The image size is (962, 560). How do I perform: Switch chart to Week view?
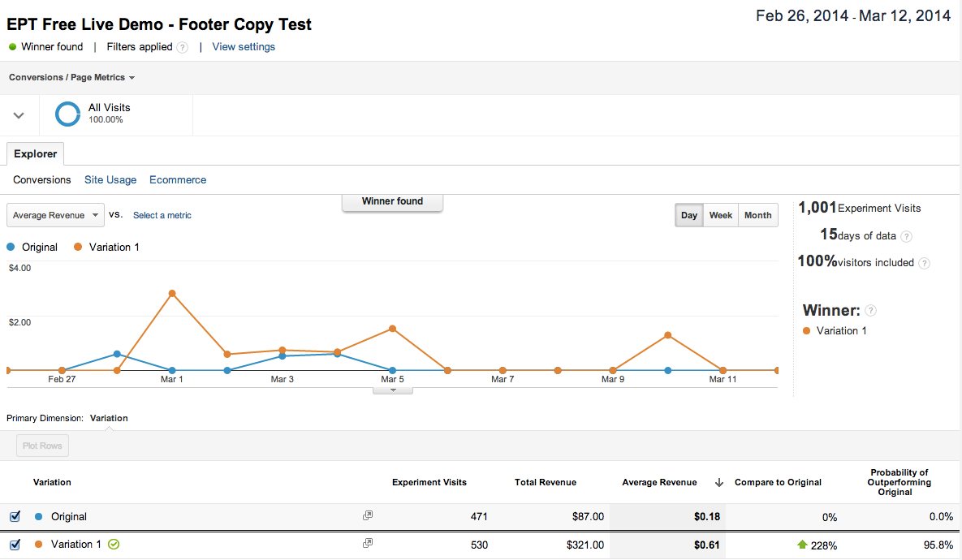720,215
